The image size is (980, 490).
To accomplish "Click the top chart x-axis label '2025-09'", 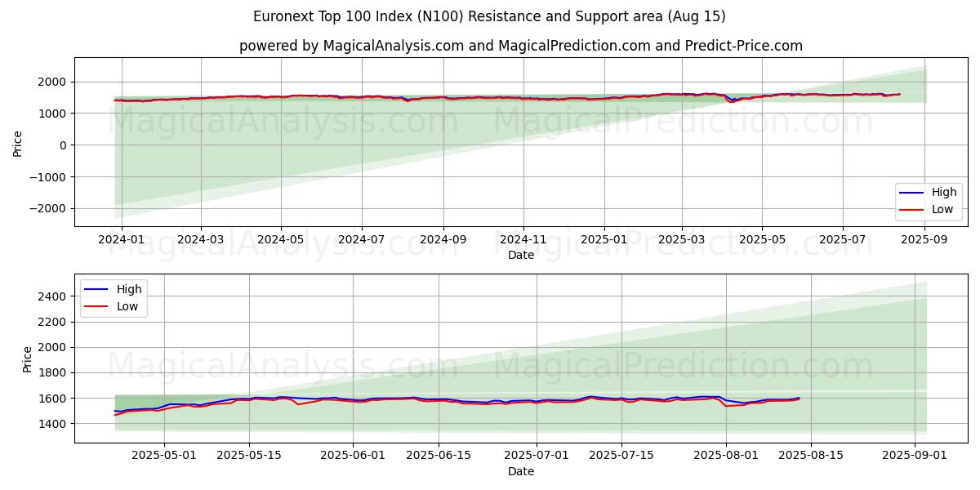I will pyautogui.click(x=924, y=240).
